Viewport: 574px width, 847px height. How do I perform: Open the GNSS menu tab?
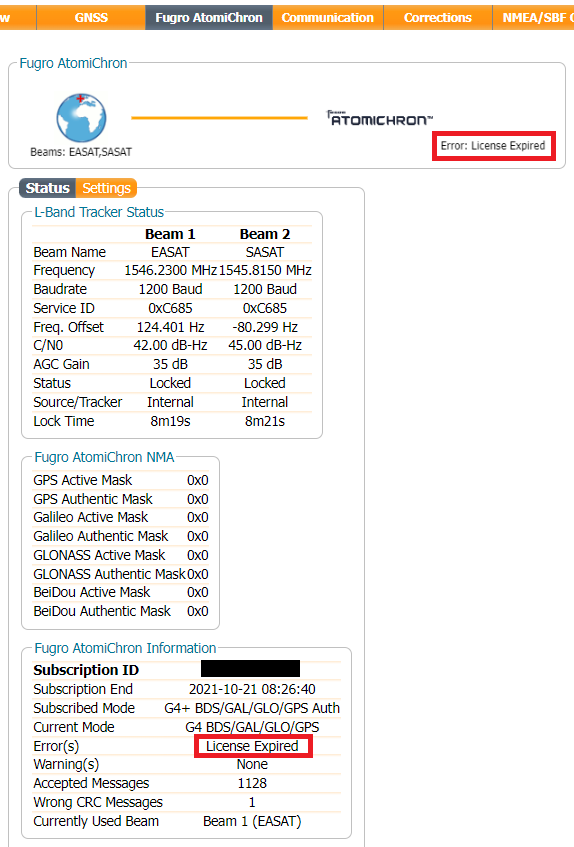click(x=91, y=17)
